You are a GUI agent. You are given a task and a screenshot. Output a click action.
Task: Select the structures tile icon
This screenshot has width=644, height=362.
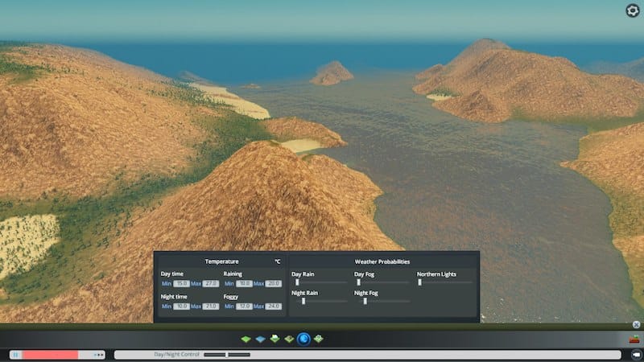[289, 339]
